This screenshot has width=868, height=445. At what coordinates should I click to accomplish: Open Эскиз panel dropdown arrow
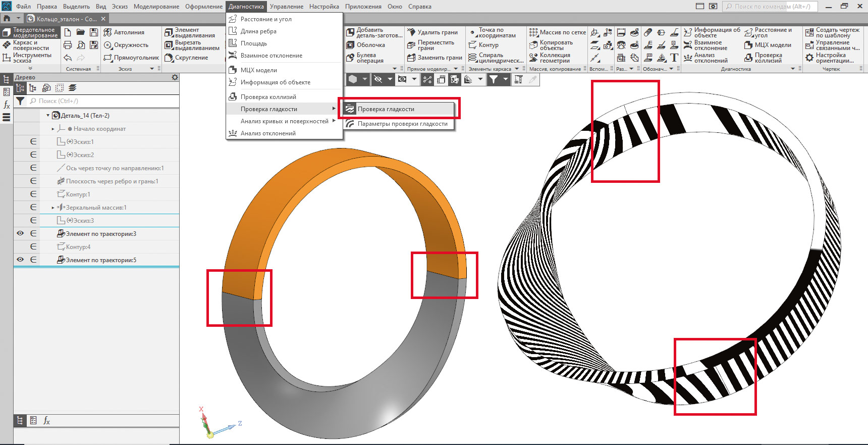tap(152, 69)
